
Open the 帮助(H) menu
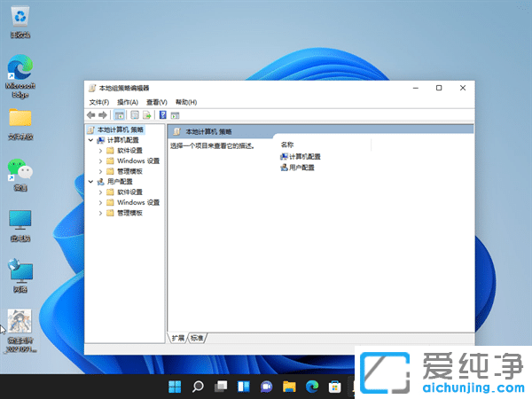[186, 102]
